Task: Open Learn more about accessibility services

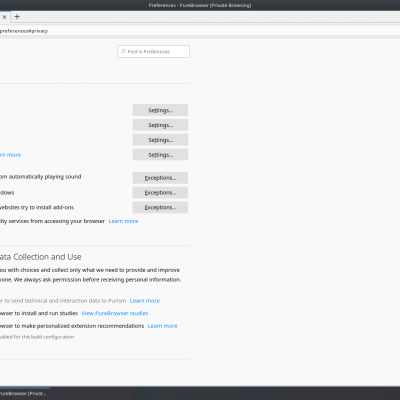Action: click(123, 221)
